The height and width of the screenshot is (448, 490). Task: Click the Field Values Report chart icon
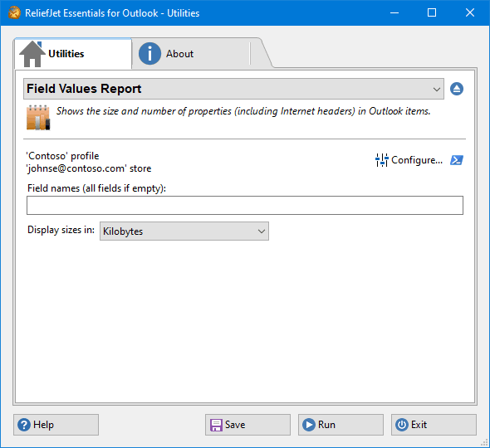tap(38, 118)
